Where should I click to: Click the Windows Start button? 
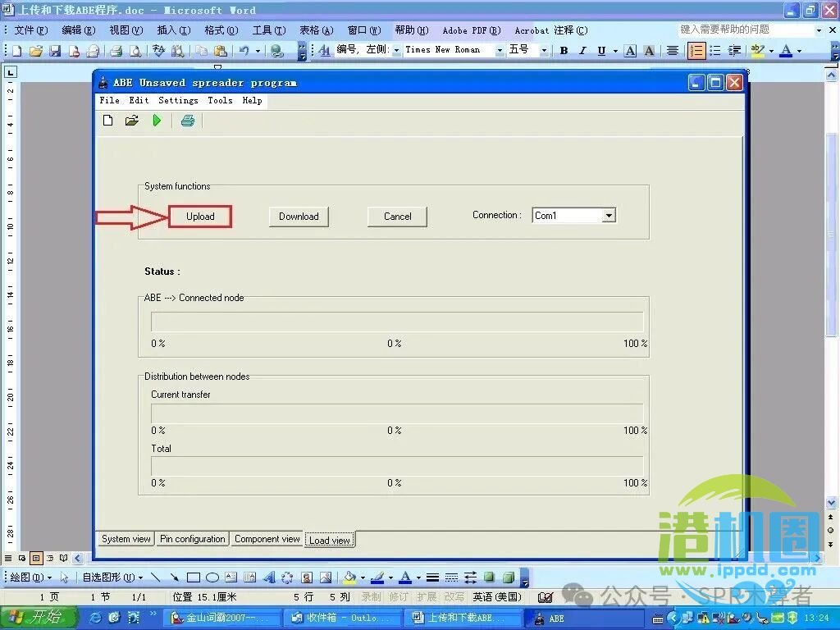[x=39, y=618]
